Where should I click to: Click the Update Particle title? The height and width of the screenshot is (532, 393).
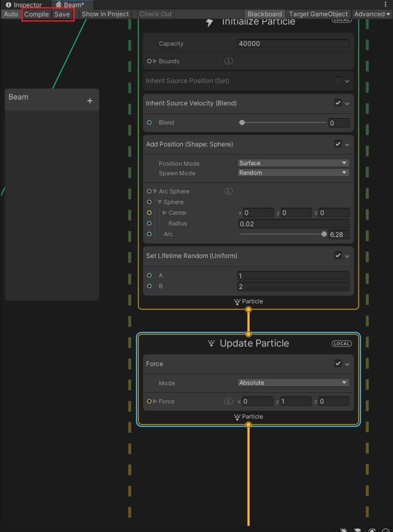coord(254,343)
